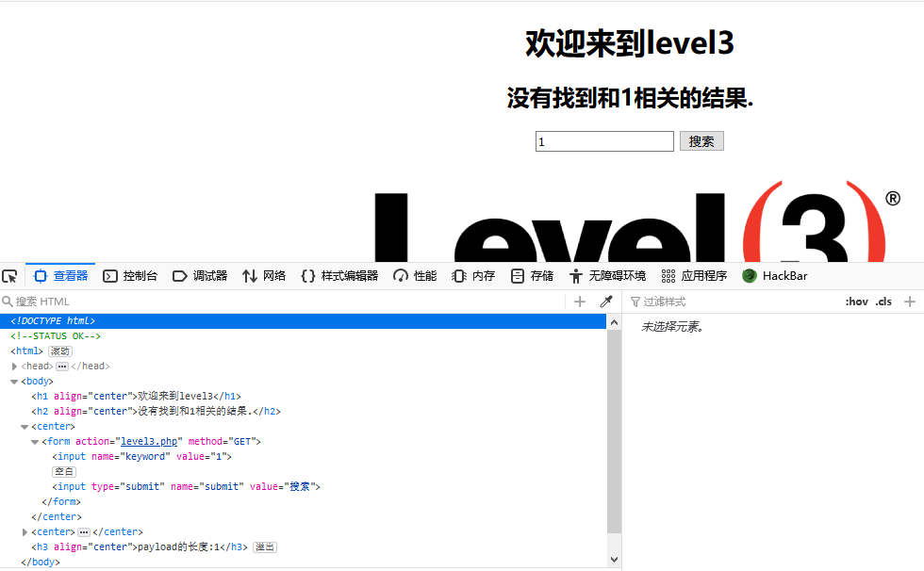Viewport: 924px width, 571px height.
Task: Collapse the center element containing the form
Action: 25,427
